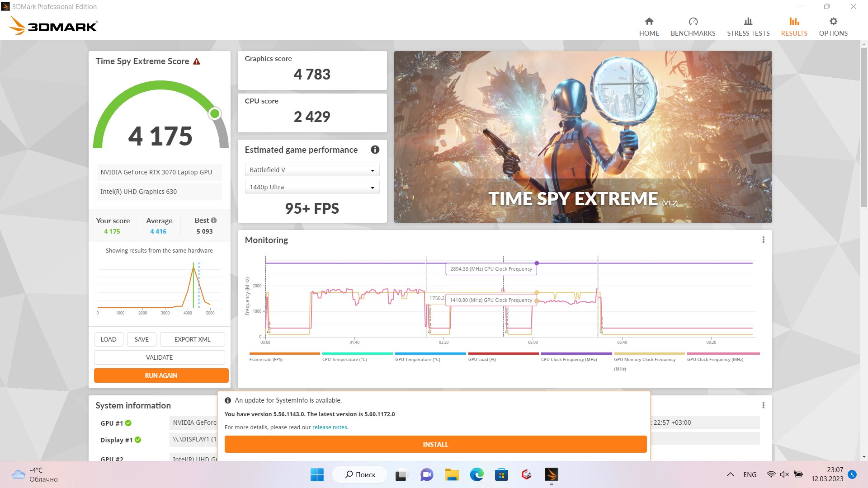Toggle the CPU Temperature legend swatch

click(x=357, y=354)
